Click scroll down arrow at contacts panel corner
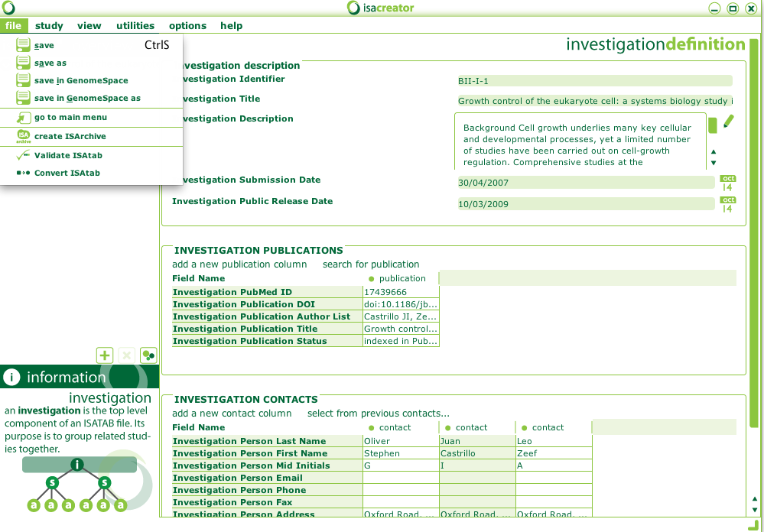Viewport: 764px width, 532px height. pyautogui.click(x=756, y=510)
